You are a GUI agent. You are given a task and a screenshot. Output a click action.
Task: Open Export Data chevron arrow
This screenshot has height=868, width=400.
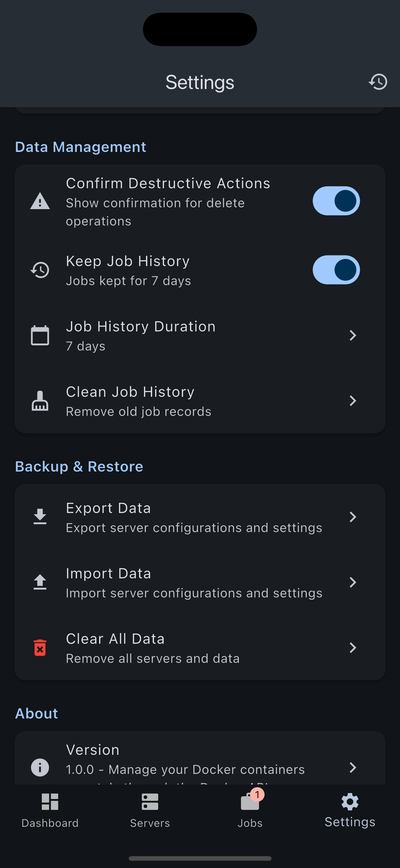353,517
